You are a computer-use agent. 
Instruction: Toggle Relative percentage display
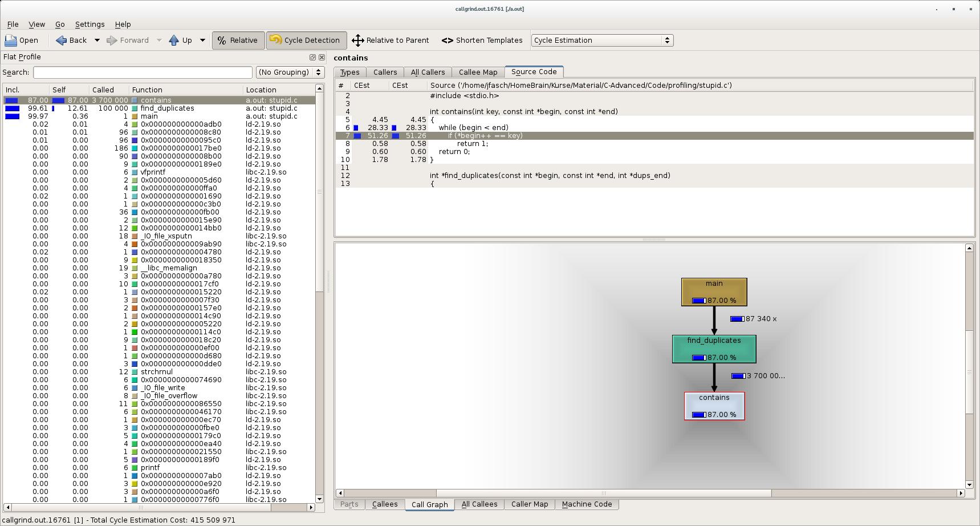238,41
